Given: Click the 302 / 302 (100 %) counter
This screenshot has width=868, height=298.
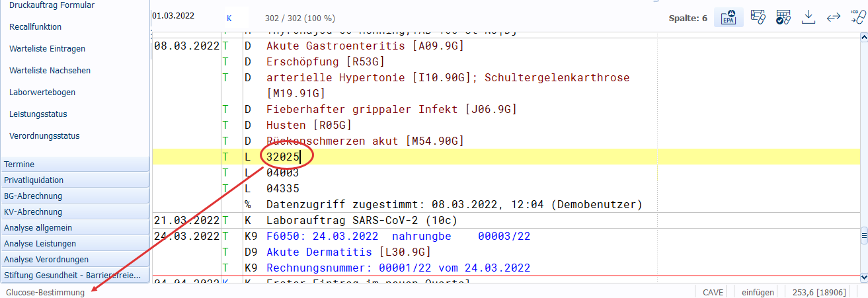Looking at the screenshot, I should tap(299, 19).
